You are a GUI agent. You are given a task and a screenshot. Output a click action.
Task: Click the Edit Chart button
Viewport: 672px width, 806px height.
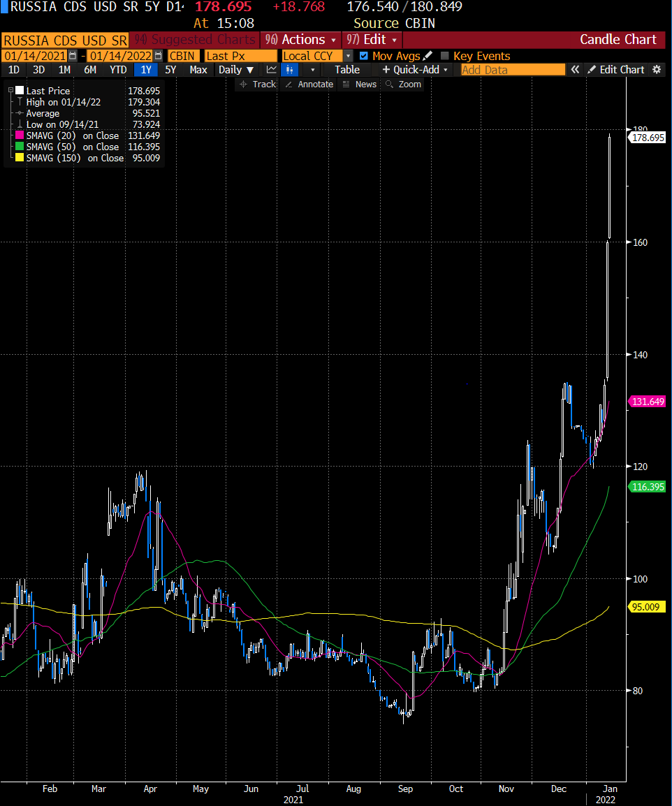point(616,69)
